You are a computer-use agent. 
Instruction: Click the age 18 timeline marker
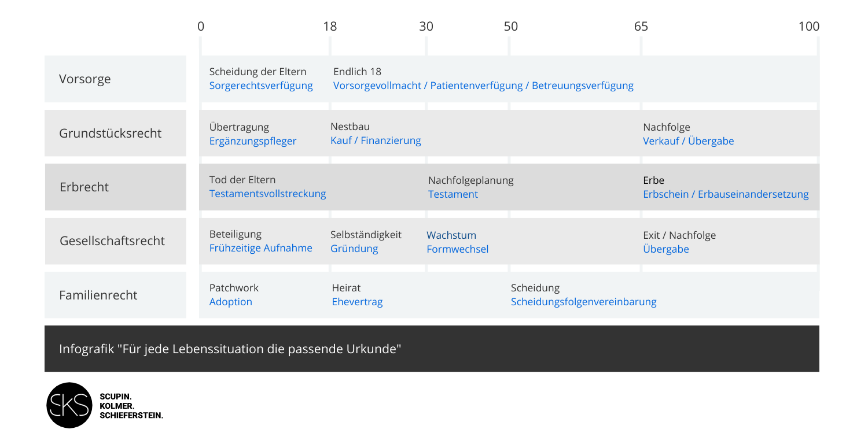tap(330, 27)
